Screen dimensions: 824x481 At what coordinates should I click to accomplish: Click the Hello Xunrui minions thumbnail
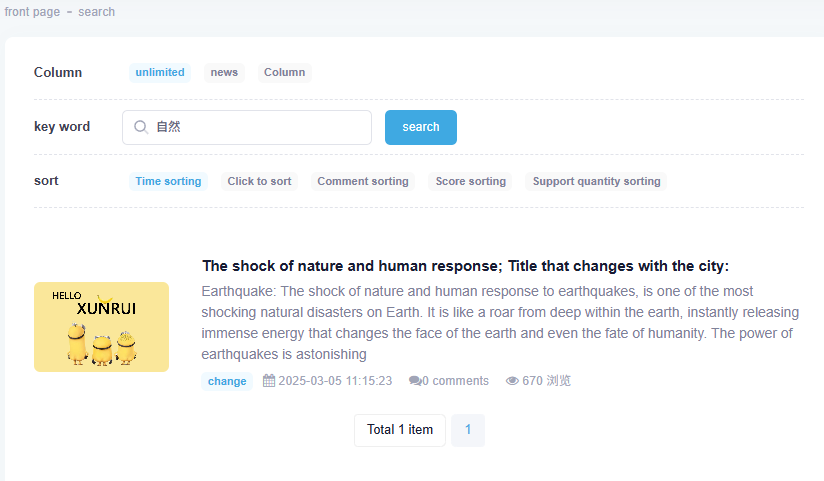coord(101,327)
